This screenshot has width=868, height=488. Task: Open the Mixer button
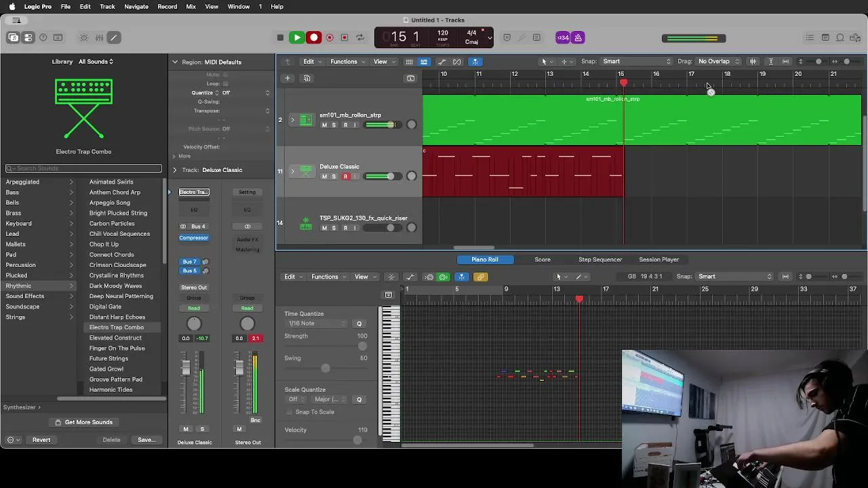99,37
